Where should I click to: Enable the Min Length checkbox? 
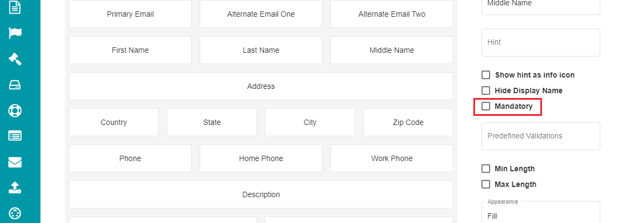(x=486, y=169)
